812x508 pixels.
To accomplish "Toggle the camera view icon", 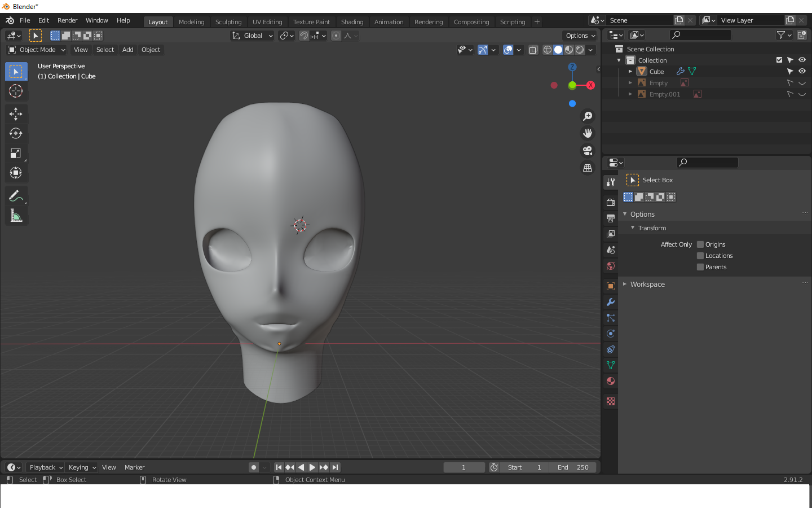I will (x=588, y=151).
